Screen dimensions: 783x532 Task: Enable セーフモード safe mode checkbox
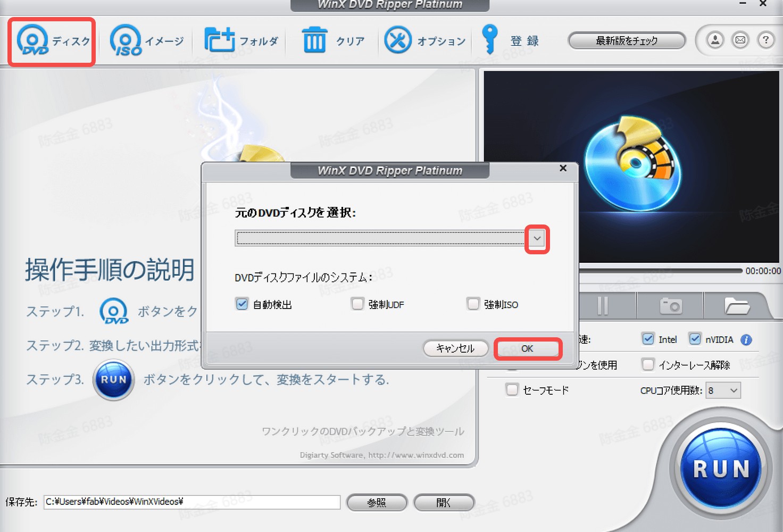[x=512, y=389]
